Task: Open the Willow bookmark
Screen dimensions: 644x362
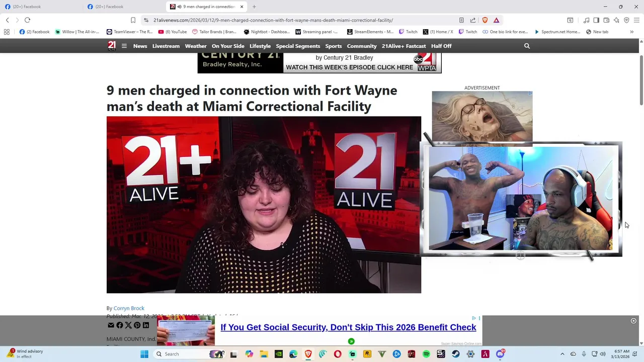Action: click(77, 32)
